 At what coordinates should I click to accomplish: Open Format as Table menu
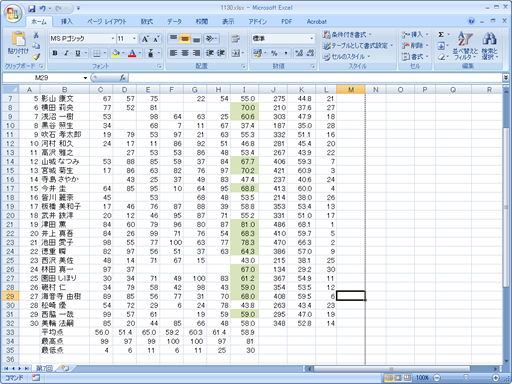358,46
